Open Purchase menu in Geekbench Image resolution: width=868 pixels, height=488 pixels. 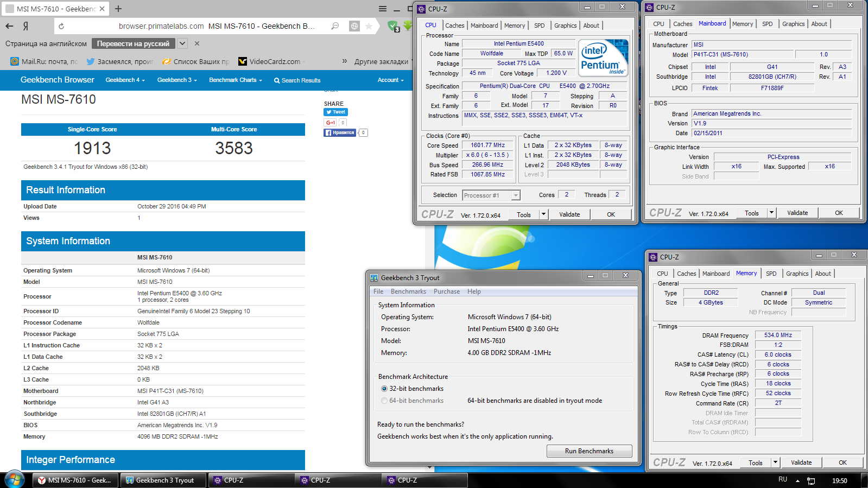[x=447, y=291]
